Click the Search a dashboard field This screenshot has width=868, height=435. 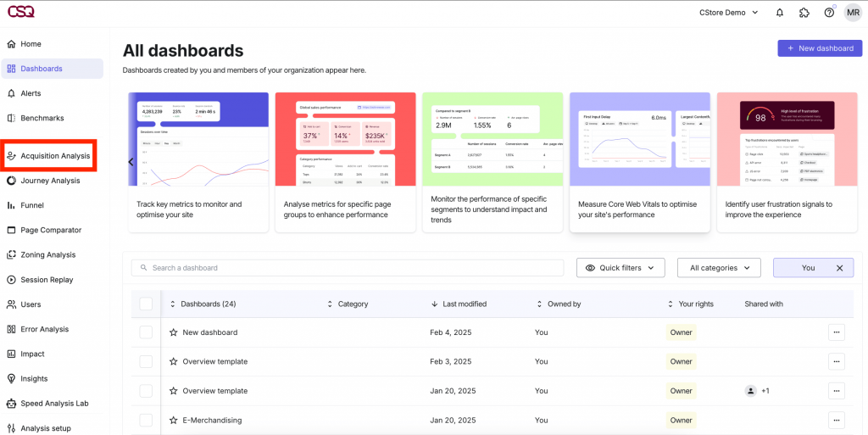[348, 268]
